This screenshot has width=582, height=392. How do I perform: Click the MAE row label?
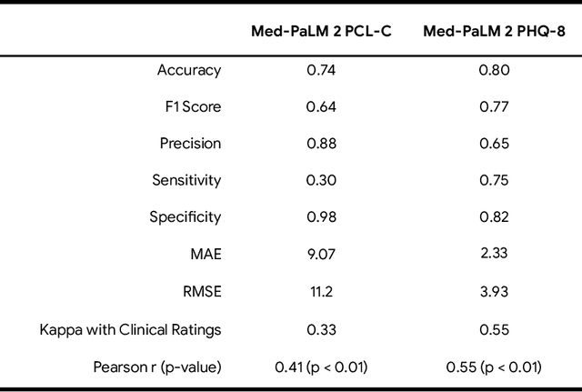coord(205,255)
